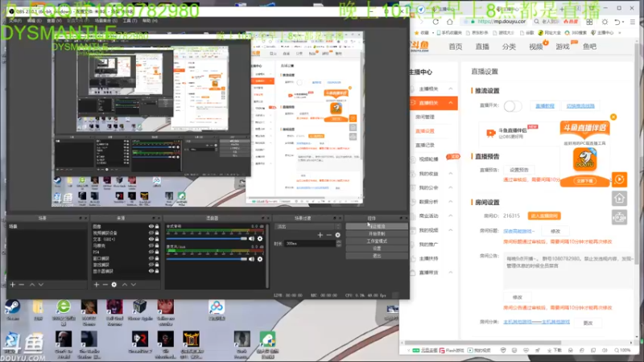Close the Douyu companion promo popup
This screenshot has width=644, height=362.
[613, 117]
